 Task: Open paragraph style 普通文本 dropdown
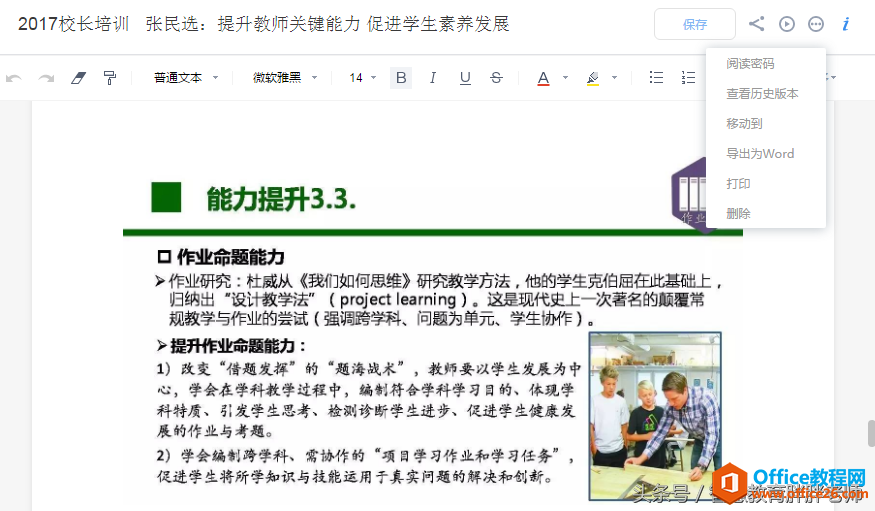[x=186, y=78]
